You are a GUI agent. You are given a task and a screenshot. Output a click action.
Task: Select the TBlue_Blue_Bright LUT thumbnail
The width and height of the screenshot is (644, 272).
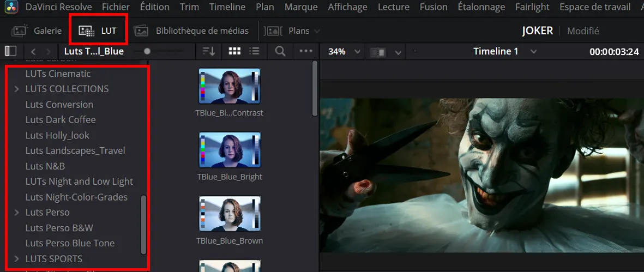tap(229, 150)
